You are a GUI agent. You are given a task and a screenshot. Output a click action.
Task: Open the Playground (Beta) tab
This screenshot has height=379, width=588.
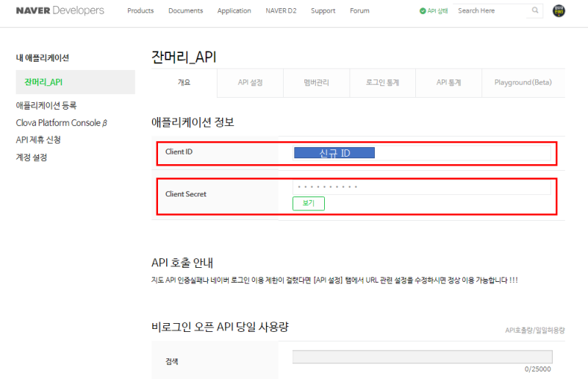523,82
